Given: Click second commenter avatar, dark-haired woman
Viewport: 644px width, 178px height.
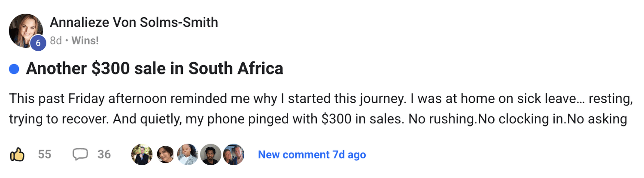Looking at the screenshot, I should click(165, 154).
